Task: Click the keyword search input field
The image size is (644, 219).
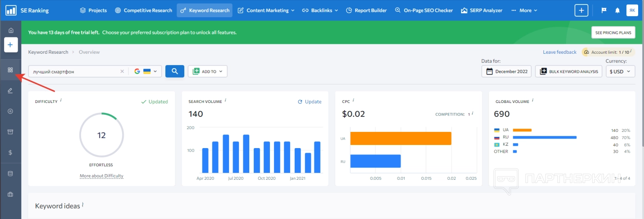Action: tap(74, 71)
